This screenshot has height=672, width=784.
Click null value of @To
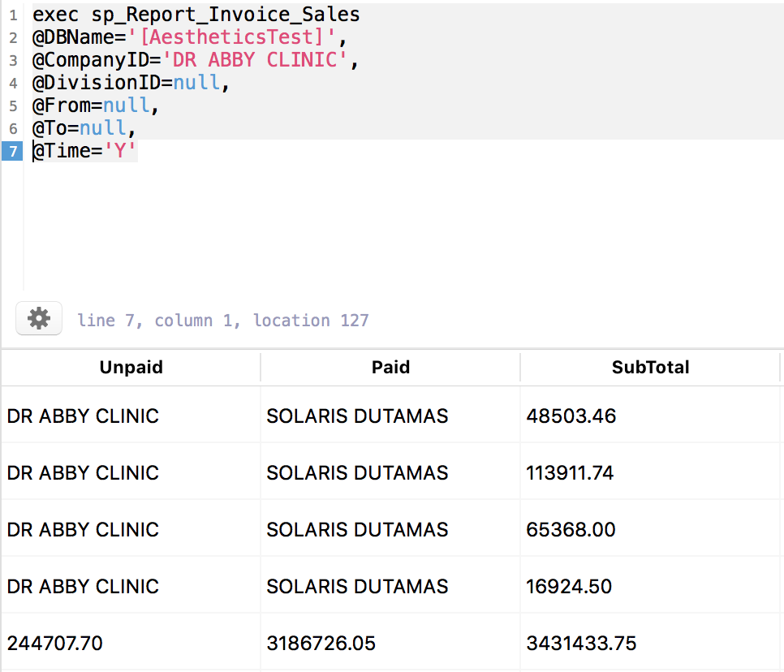coord(103,128)
